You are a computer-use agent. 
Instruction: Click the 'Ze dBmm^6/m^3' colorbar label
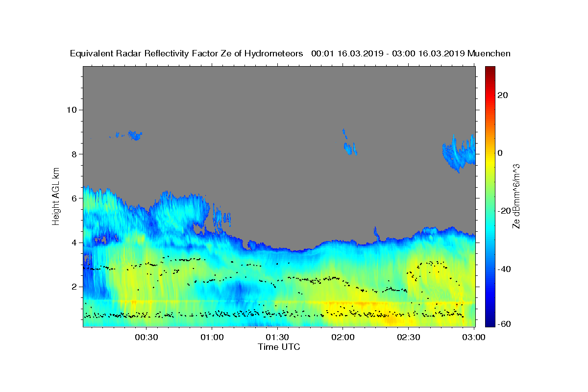(x=515, y=196)
